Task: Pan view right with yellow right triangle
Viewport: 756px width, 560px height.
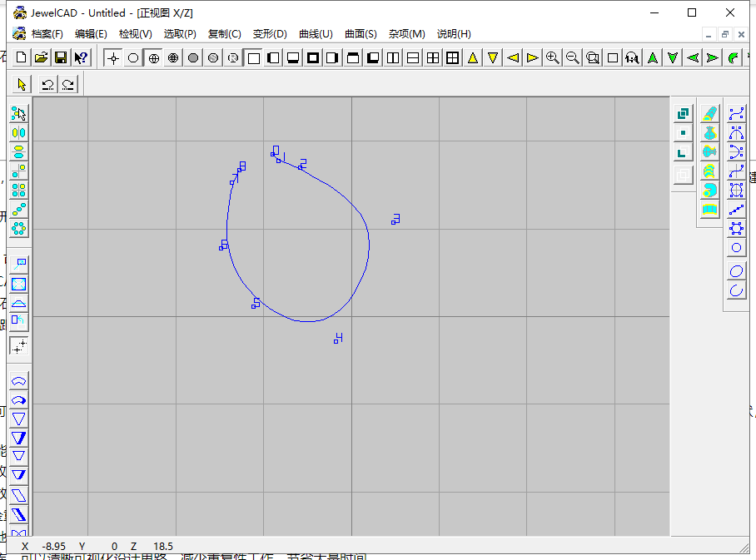Action: (x=533, y=58)
